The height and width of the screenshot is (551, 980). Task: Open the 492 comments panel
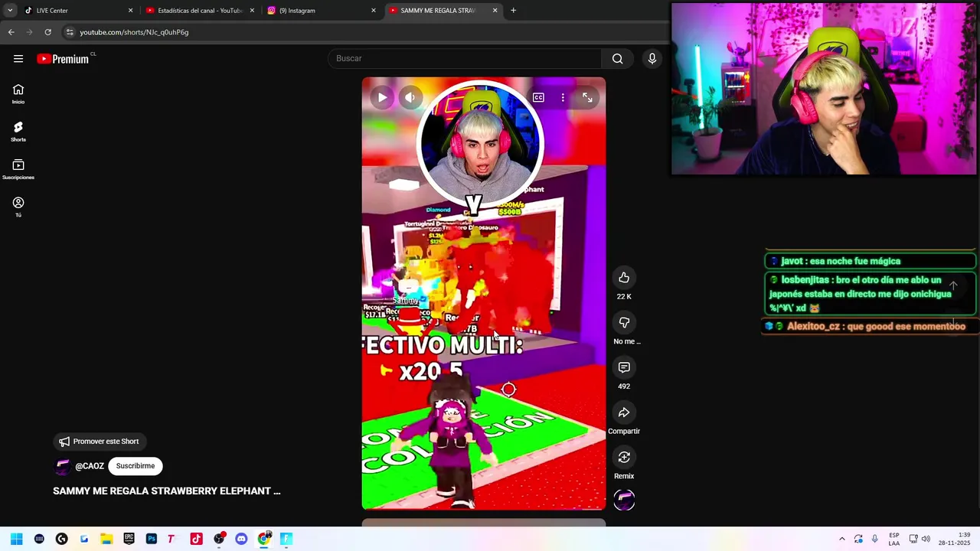624,367
